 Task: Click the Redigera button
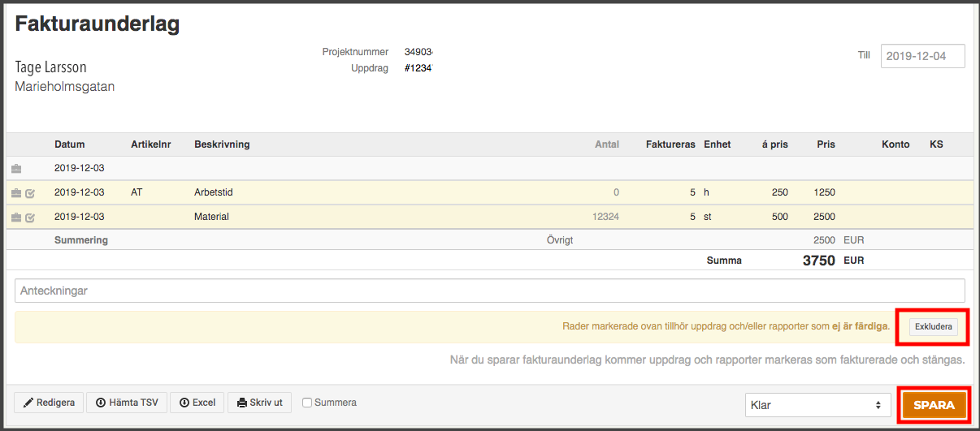[49, 403]
